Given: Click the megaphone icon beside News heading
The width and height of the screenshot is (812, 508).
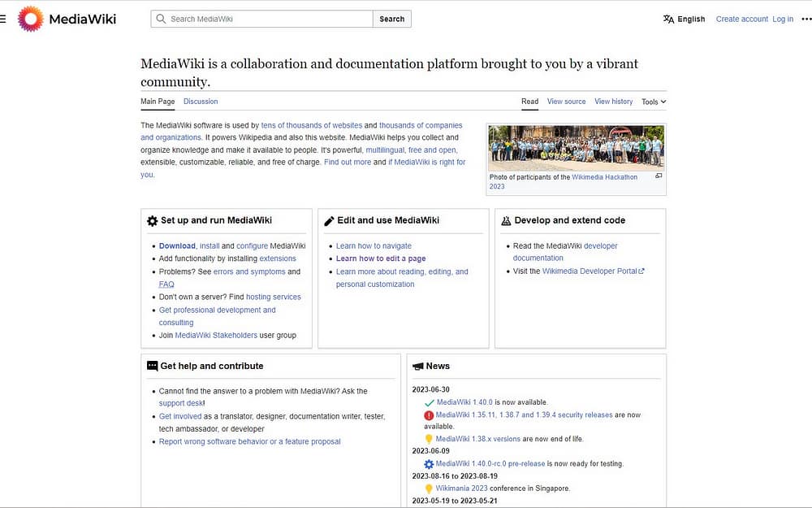Looking at the screenshot, I should point(417,367).
